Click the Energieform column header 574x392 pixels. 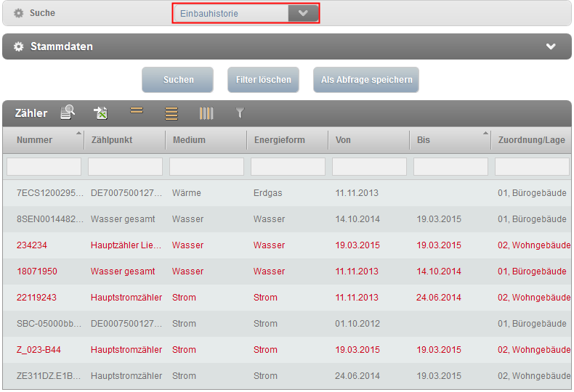point(279,139)
